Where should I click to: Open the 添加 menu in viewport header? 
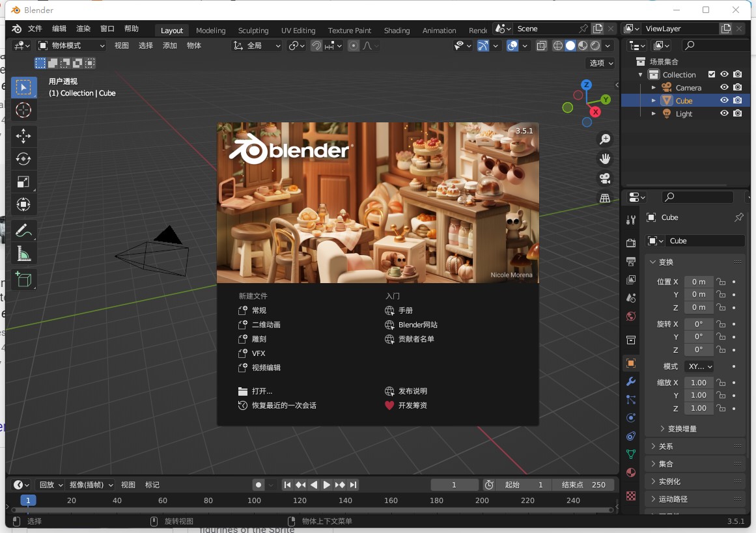(170, 46)
